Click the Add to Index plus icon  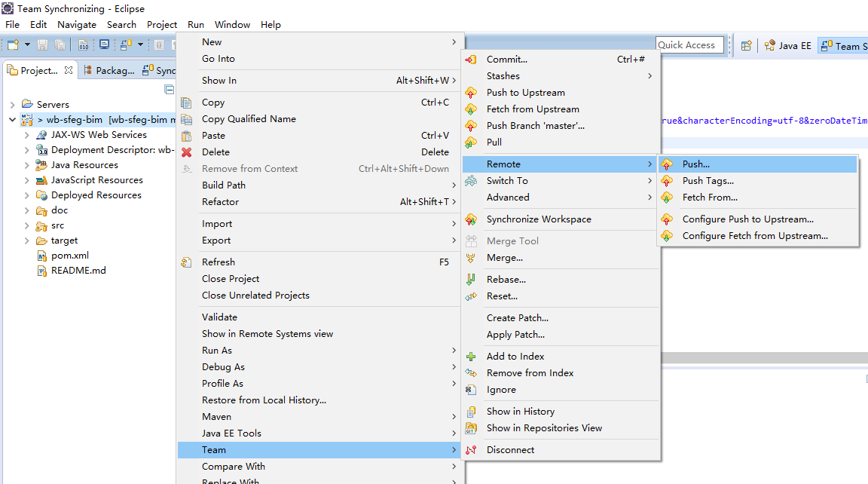pos(471,357)
